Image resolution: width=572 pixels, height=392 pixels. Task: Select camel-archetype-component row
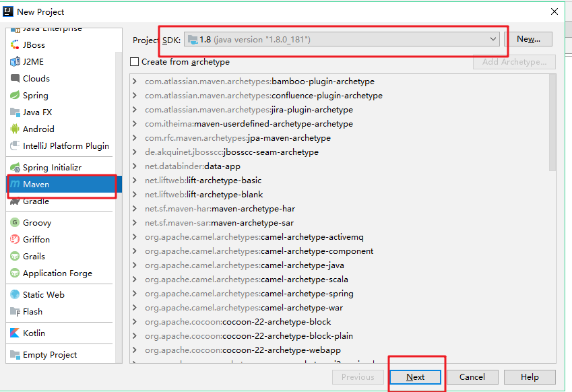[x=340, y=251]
